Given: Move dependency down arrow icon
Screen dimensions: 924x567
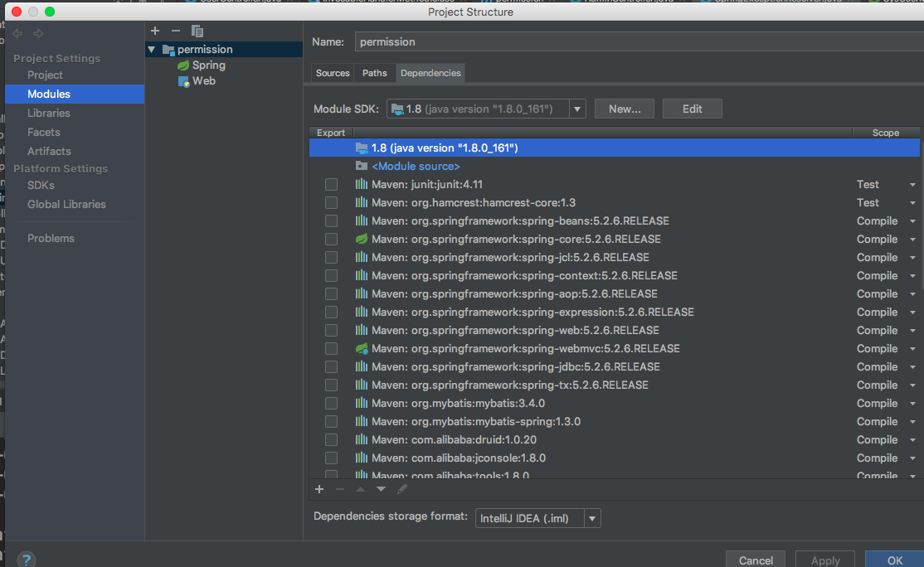Looking at the screenshot, I should tap(382, 489).
